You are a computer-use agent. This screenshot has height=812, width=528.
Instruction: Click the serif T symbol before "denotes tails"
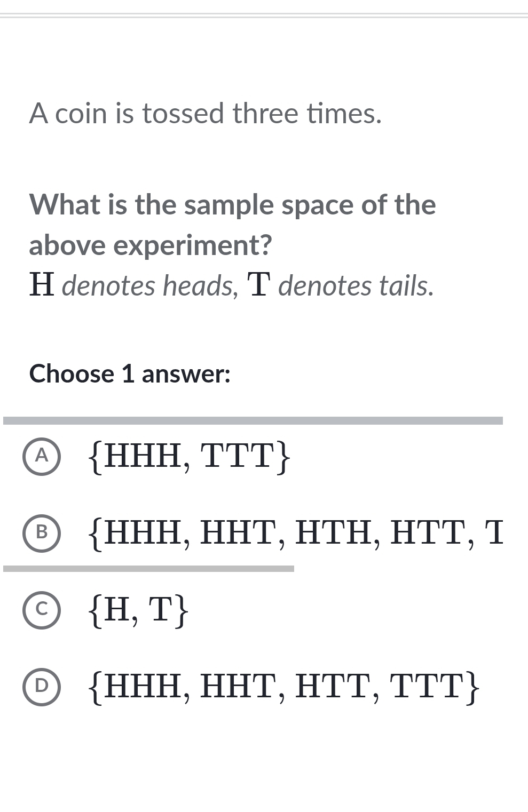[x=257, y=284]
